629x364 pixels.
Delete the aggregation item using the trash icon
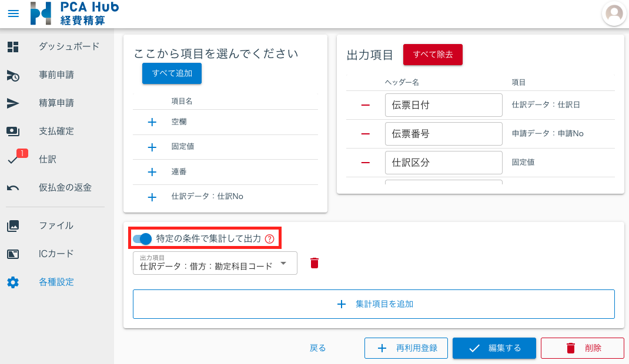point(315,263)
